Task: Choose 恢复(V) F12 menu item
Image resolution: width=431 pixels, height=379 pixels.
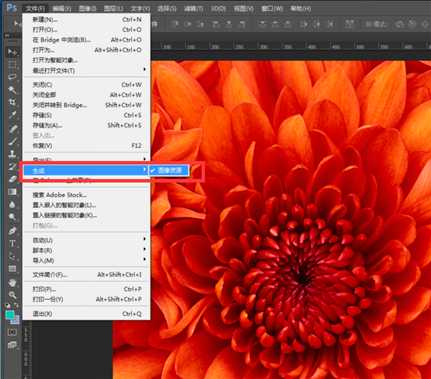Action: click(87, 146)
